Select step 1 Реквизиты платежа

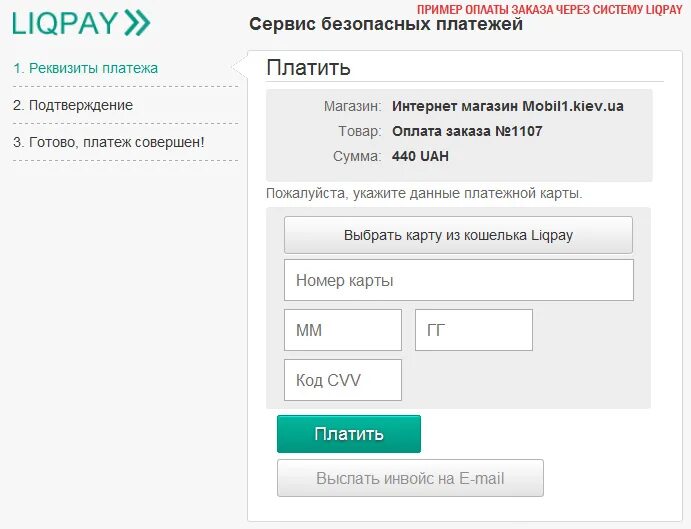[85, 68]
